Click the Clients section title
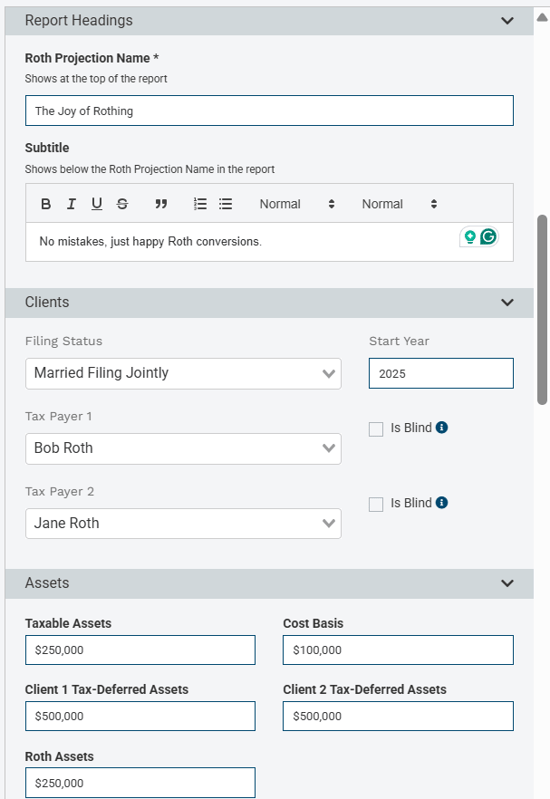 [x=47, y=302]
